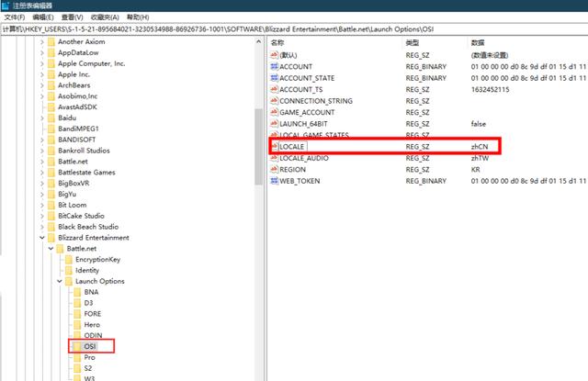Viewport: 588px width, 381px height.
Task: Select the Hero key in tree
Action: tap(92, 324)
